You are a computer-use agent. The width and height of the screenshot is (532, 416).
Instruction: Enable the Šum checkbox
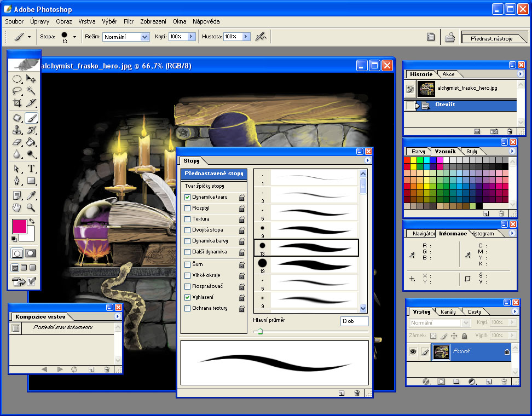coord(187,264)
